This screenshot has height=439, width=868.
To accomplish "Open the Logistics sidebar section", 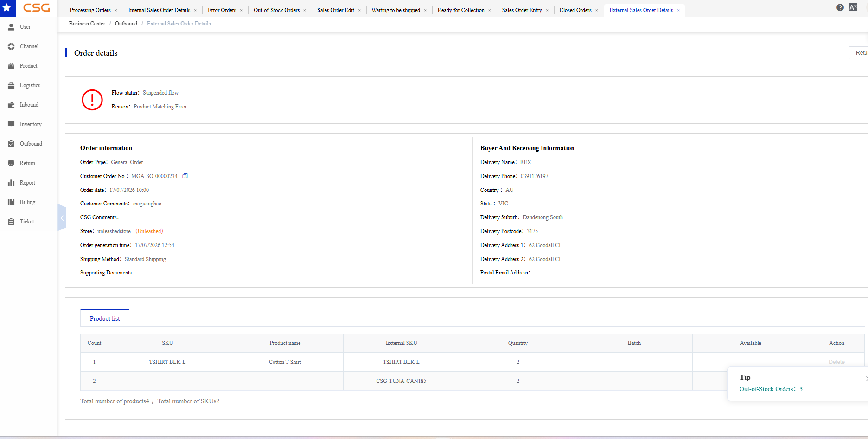I will pos(30,85).
